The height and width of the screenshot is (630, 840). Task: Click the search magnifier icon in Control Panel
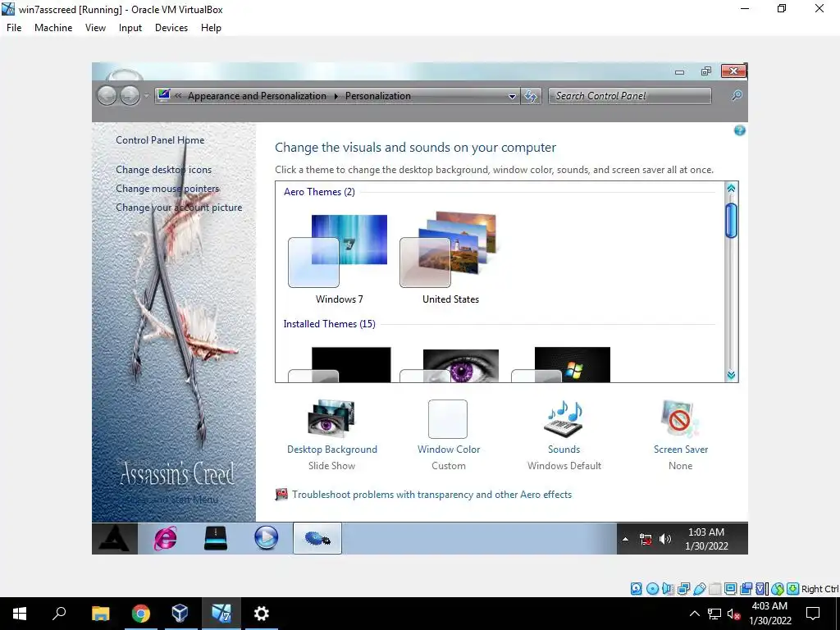pyautogui.click(x=737, y=95)
